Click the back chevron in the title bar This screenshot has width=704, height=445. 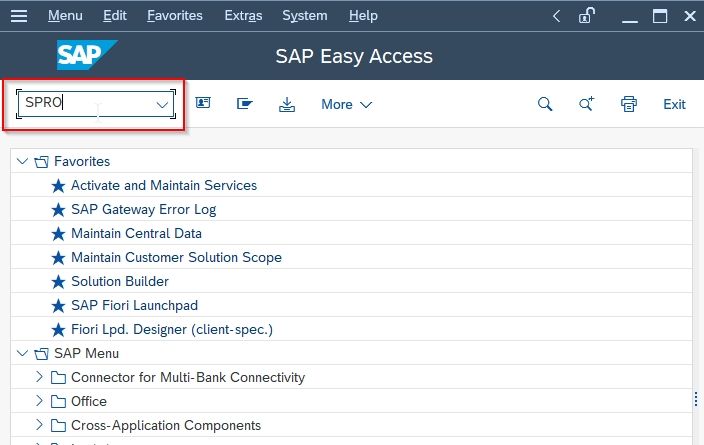point(556,17)
